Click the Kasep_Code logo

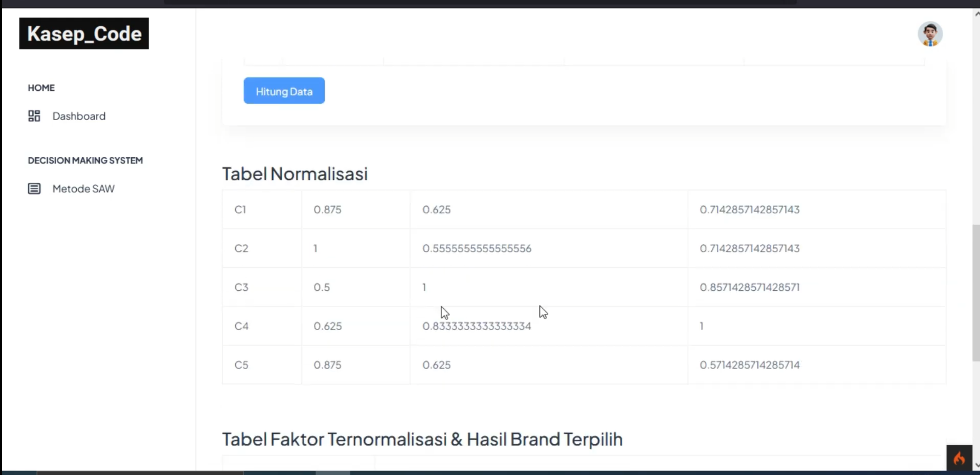pos(84,33)
